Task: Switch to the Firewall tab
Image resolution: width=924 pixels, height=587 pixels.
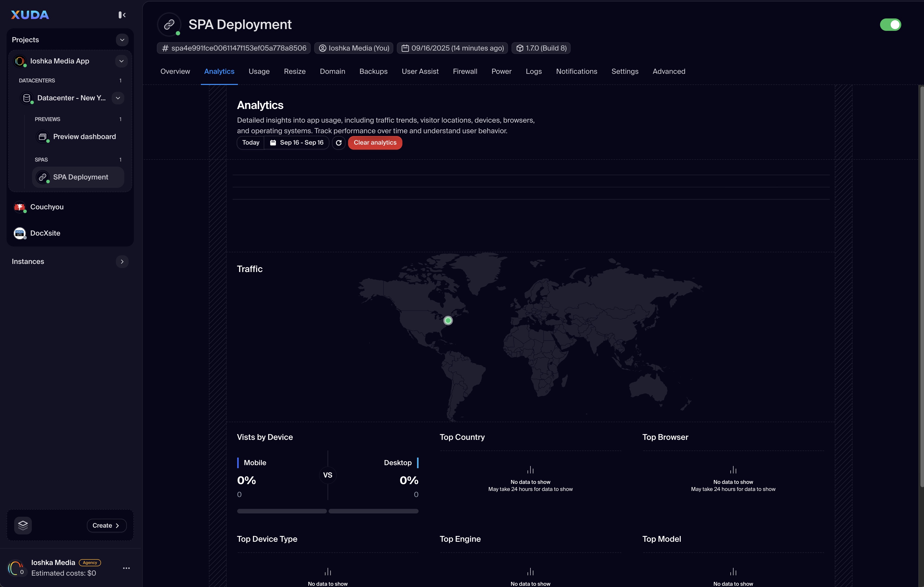Action: tap(465, 71)
